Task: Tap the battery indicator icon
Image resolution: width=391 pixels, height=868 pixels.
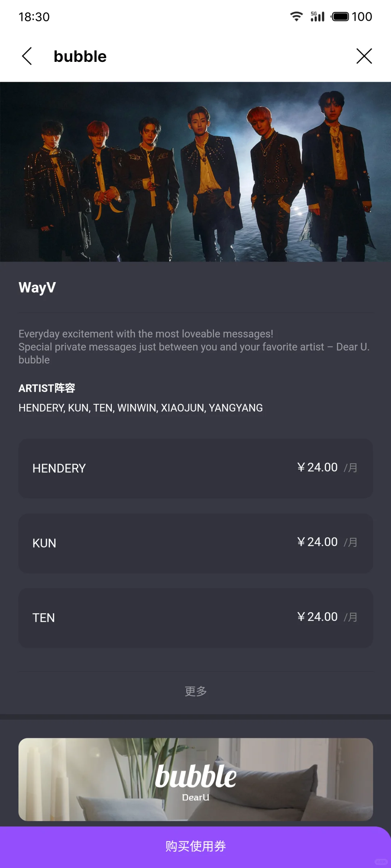Action: click(340, 17)
